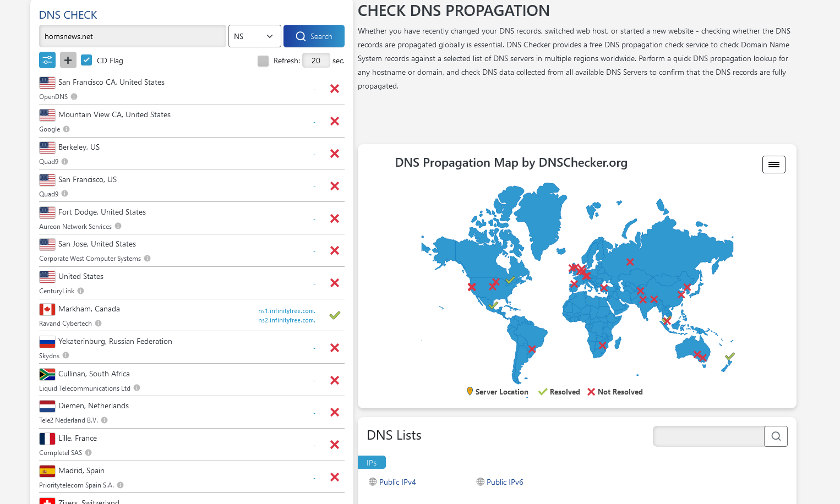Click info icon next to OpenDNS

click(74, 96)
